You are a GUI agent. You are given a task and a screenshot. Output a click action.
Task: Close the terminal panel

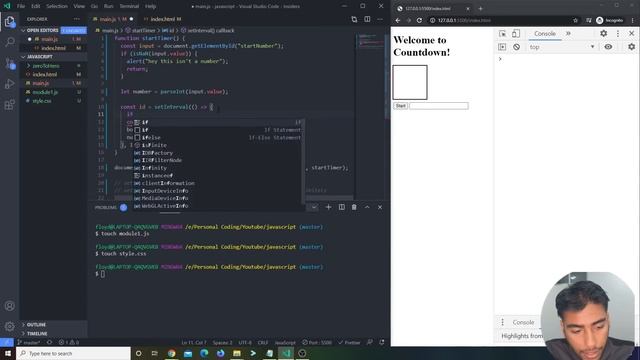point(380,207)
